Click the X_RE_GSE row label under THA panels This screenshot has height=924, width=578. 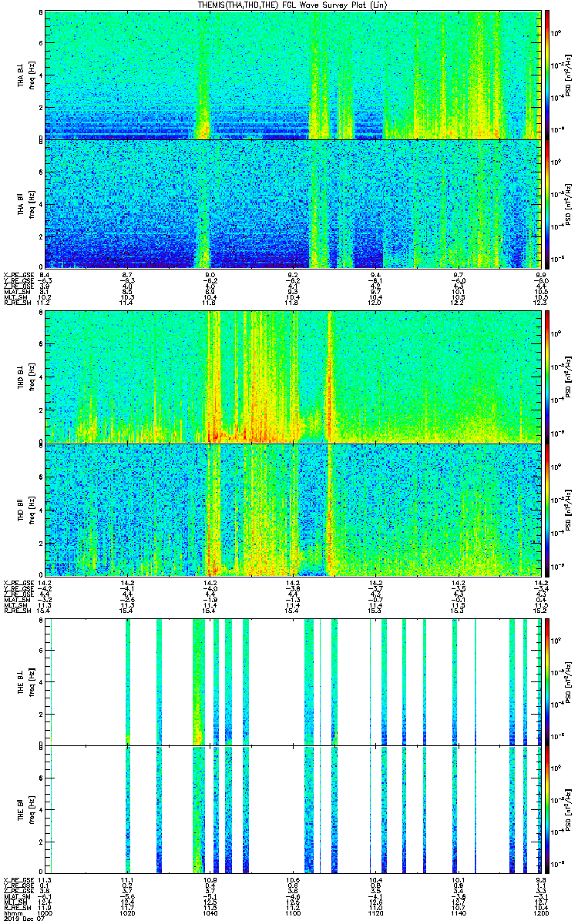17,275
